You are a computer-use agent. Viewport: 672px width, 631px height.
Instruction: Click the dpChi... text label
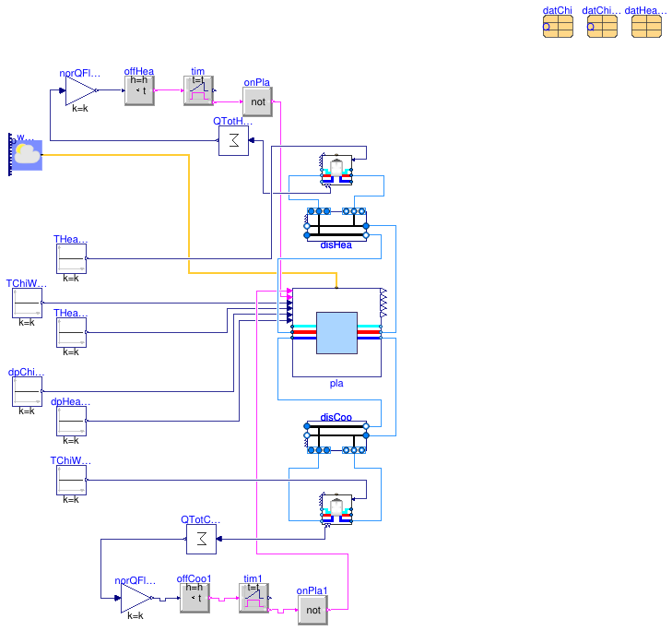[x=26, y=372]
